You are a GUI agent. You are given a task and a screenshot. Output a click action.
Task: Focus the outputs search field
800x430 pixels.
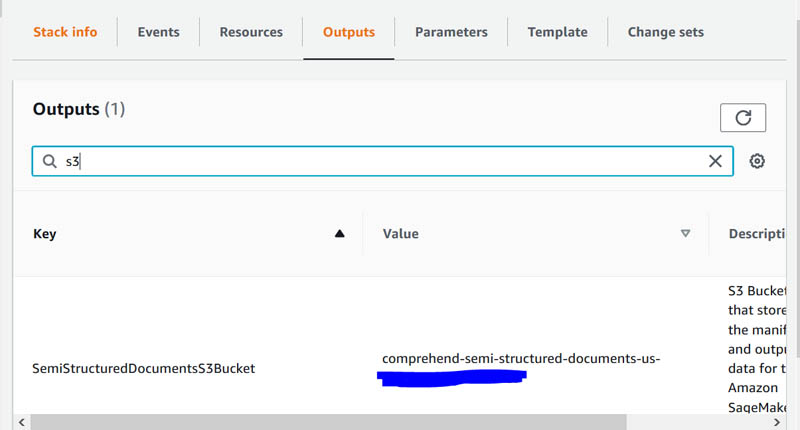coord(383,161)
